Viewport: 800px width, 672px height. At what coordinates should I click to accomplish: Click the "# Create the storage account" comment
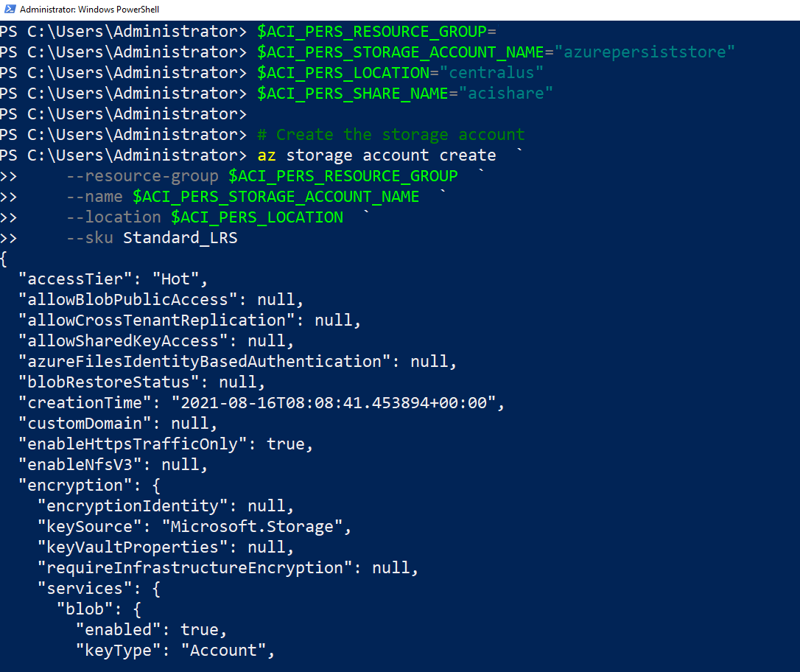coord(391,135)
